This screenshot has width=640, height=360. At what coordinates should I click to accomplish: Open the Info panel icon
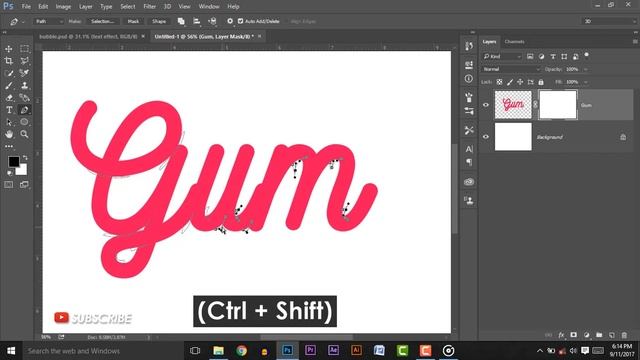pyautogui.click(x=469, y=78)
